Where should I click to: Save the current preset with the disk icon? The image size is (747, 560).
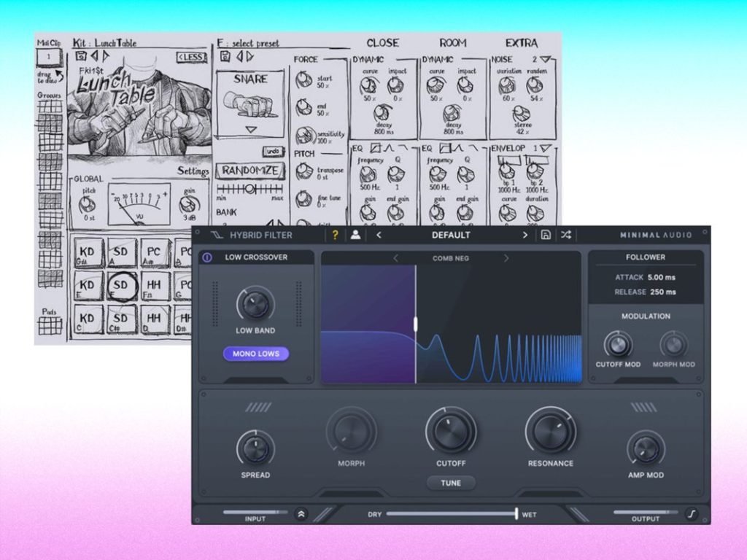pos(546,235)
